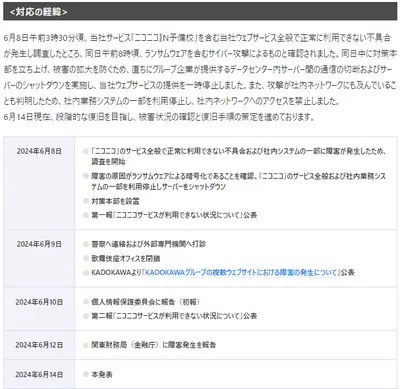The height and width of the screenshot is (389, 400).
Task: Click the 第一報「ニコニコサービスが利用できない状況について」公表 text
Action: [x=174, y=215]
